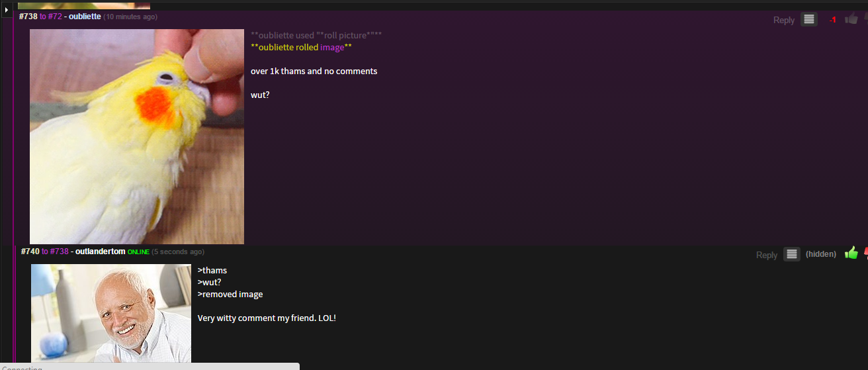
Task: Click the purple "image" link in rolled text
Action: (x=331, y=48)
